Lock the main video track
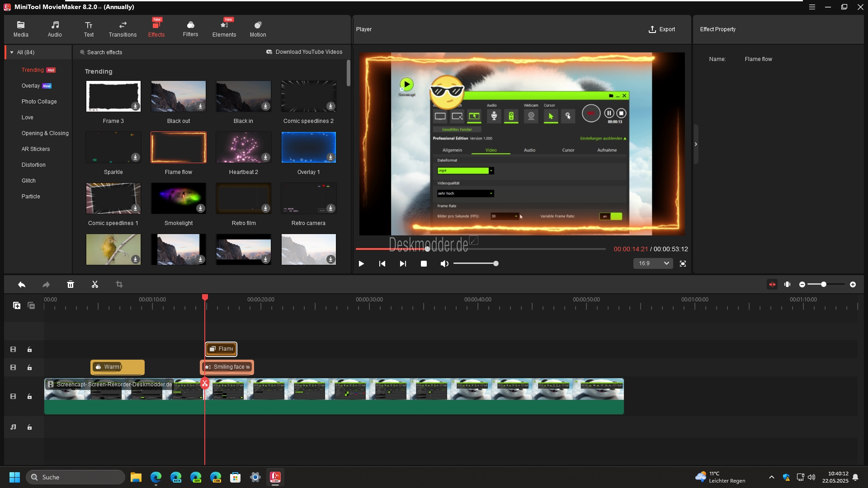The image size is (868, 488). point(29,397)
